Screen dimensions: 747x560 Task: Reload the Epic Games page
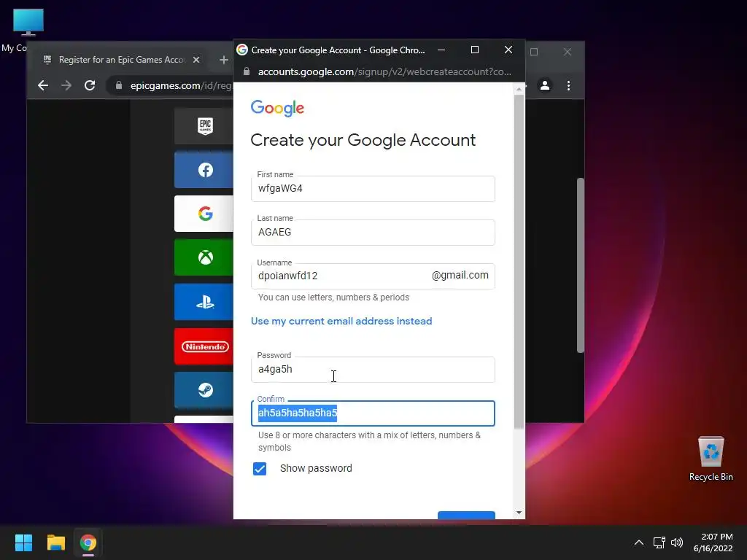pyautogui.click(x=90, y=85)
